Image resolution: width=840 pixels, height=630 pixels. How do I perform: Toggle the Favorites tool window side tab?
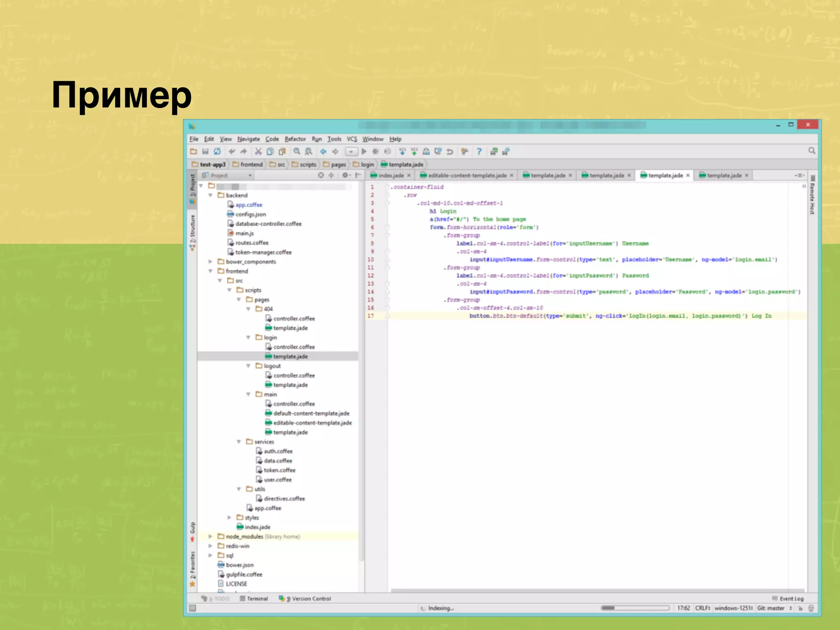tap(192, 568)
